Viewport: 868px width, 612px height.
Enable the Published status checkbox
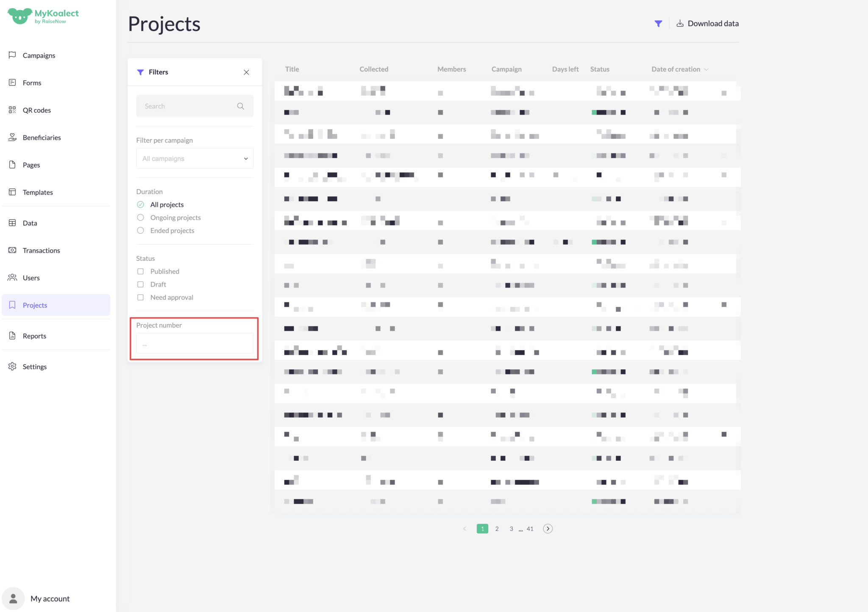[140, 271]
